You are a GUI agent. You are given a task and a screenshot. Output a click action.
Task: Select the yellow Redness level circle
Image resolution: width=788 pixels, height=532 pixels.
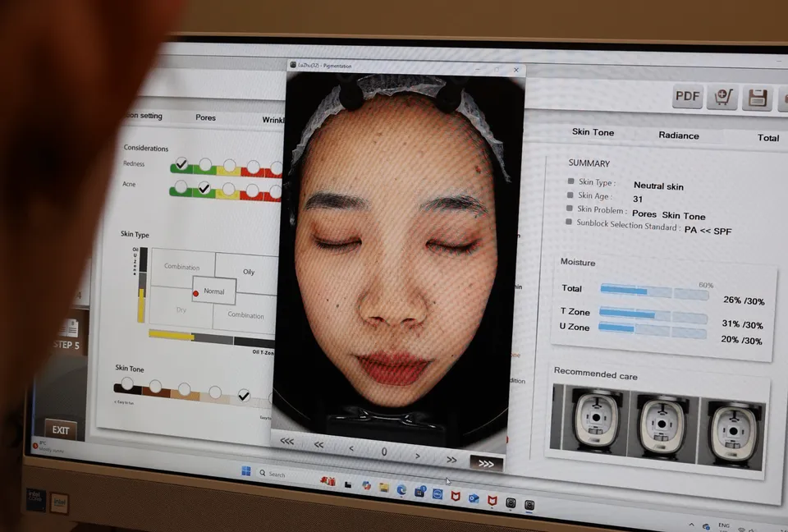point(229,166)
